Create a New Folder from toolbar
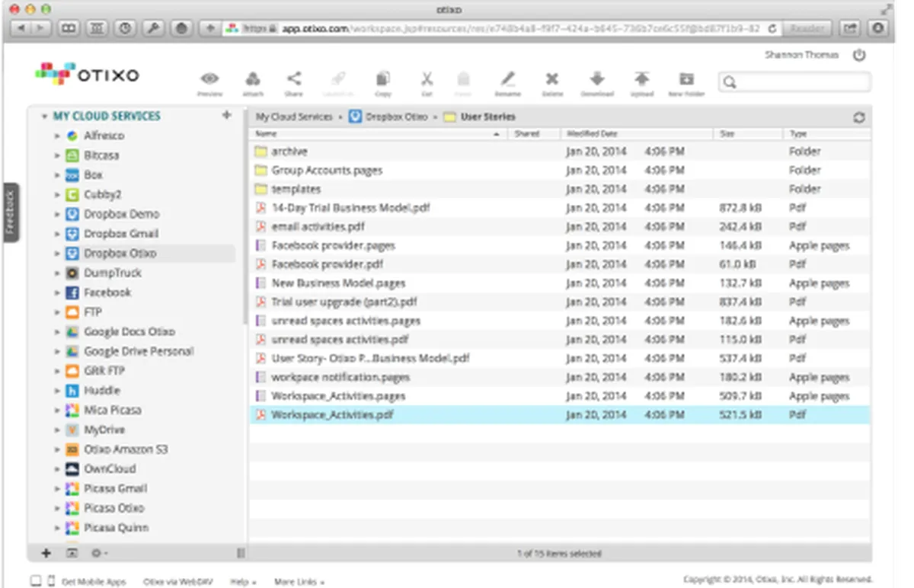Viewport: 914px width, 588px height. point(686,79)
